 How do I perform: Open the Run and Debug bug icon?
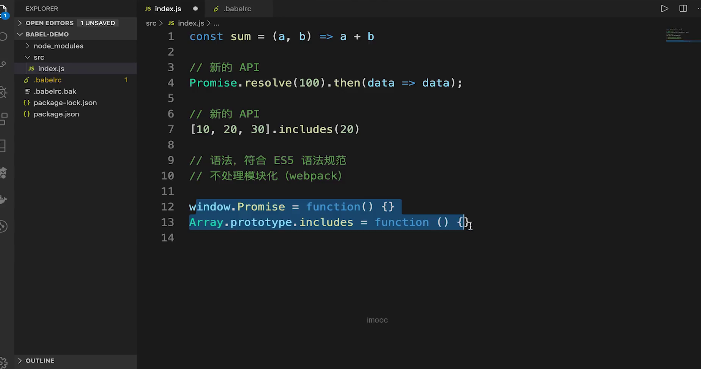click(x=4, y=93)
